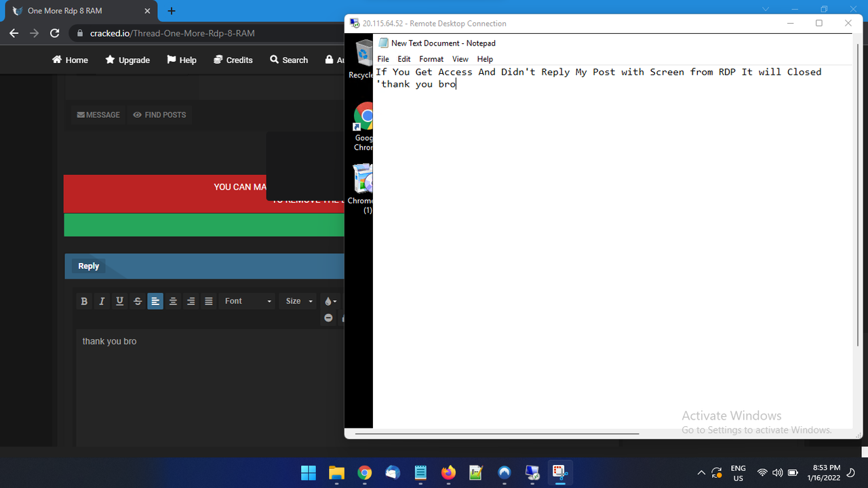Reload the cracked.io page

point(56,33)
